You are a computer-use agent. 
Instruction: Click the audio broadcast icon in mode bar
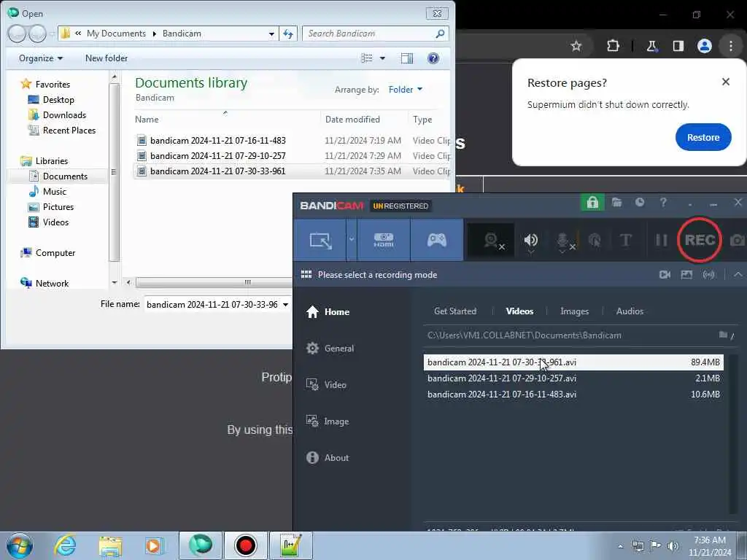pyautogui.click(x=709, y=274)
